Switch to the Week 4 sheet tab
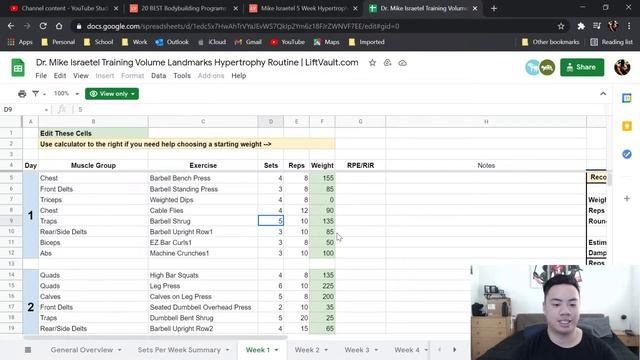This screenshot has height=360, width=640. pos(407,350)
